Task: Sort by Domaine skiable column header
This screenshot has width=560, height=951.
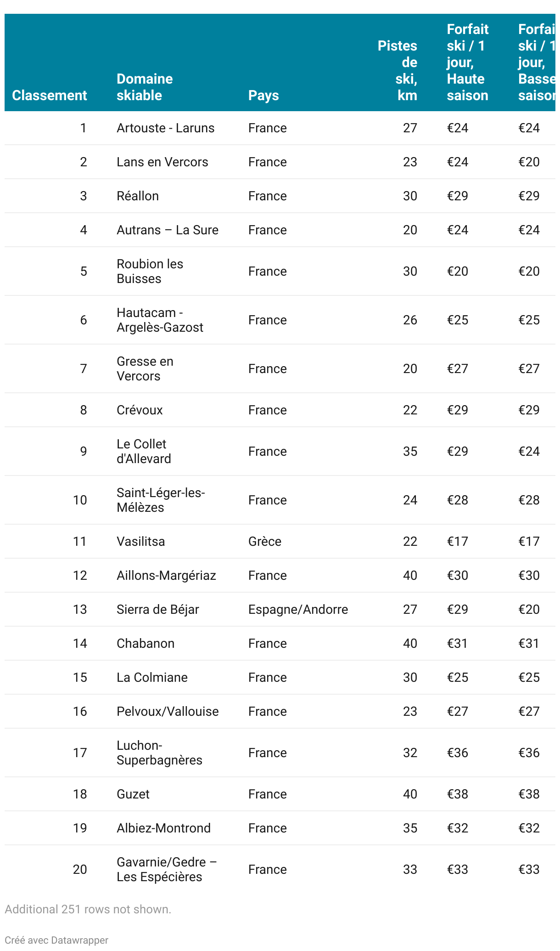Action: click(x=145, y=87)
